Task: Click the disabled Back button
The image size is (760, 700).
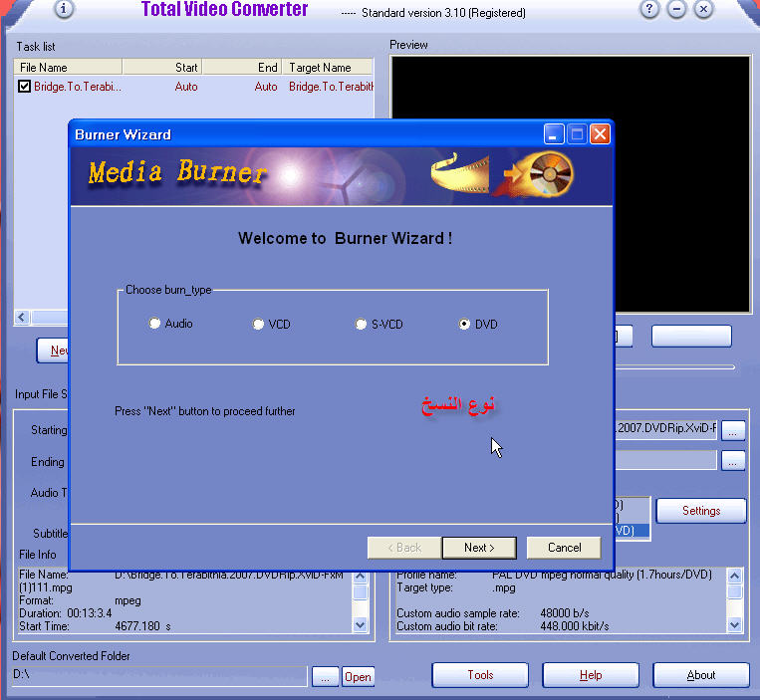Action: click(404, 548)
